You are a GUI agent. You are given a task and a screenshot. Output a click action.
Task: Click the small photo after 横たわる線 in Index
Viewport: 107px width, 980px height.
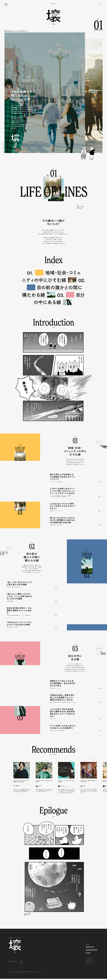(x=51, y=295)
